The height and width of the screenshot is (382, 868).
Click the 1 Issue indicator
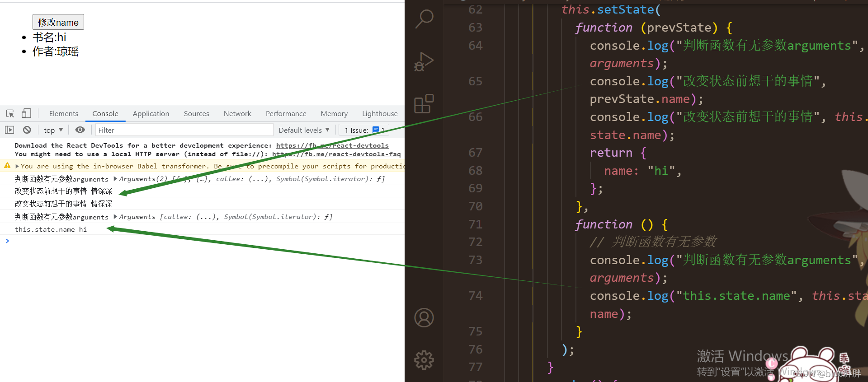click(364, 130)
